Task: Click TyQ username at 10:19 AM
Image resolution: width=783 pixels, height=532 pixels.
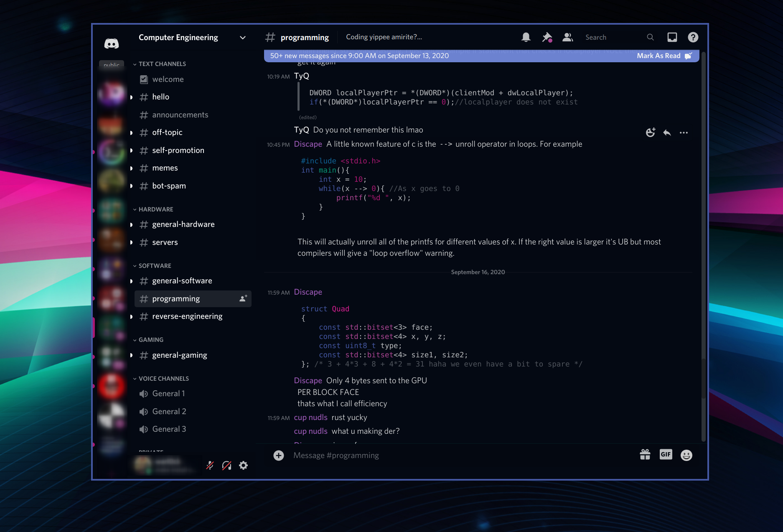Action: click(302, 76)
